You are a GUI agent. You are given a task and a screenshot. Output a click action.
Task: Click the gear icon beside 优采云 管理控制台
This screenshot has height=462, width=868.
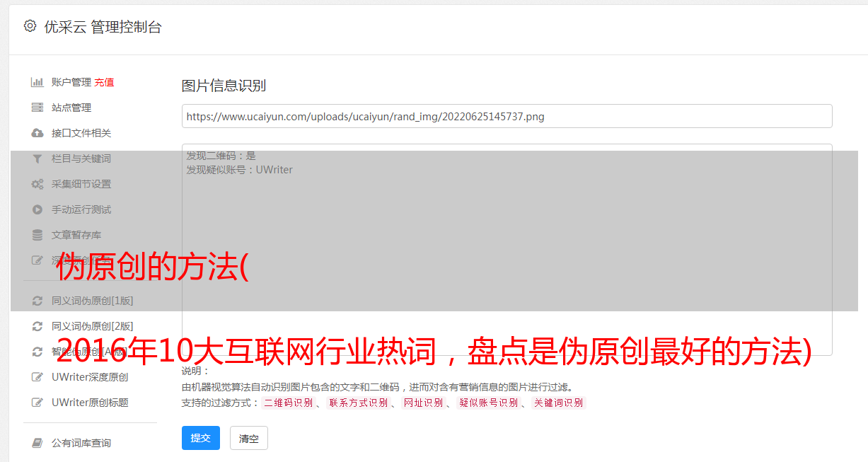(30, 26)
